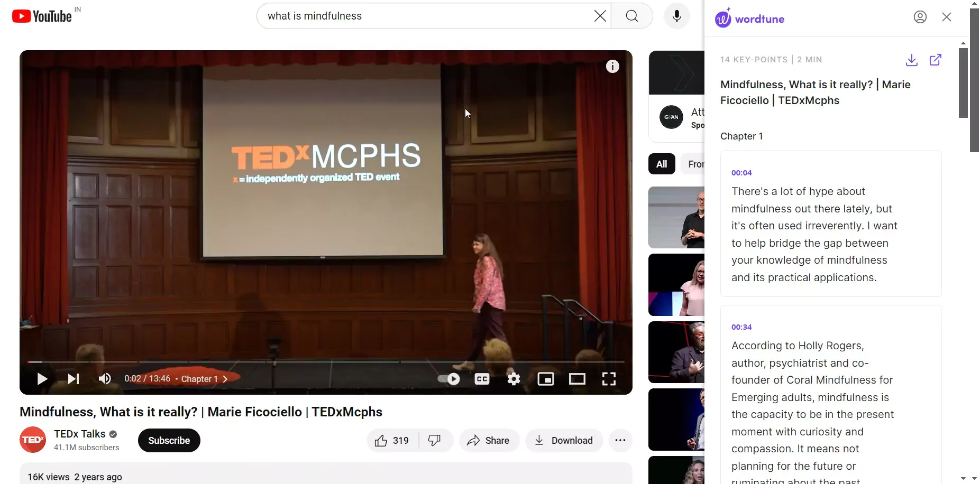
Task: Expand the Chapter 1 chevron in player
Action: click(x=225, y=379)
